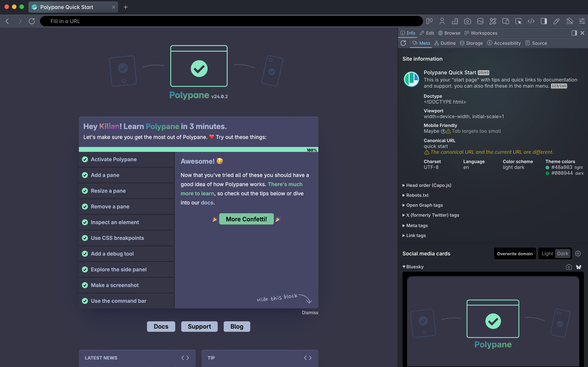Image resolution: width=588 pixels, height=367 pixels.
Task: Open the code view icon
Action: (x=531, y=21)
